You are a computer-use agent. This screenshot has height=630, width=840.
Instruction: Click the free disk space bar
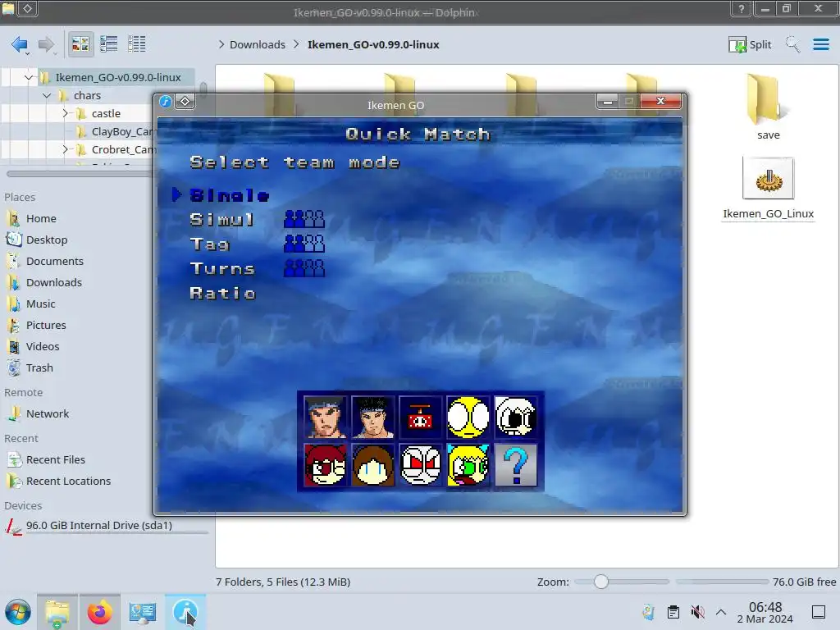722,582
